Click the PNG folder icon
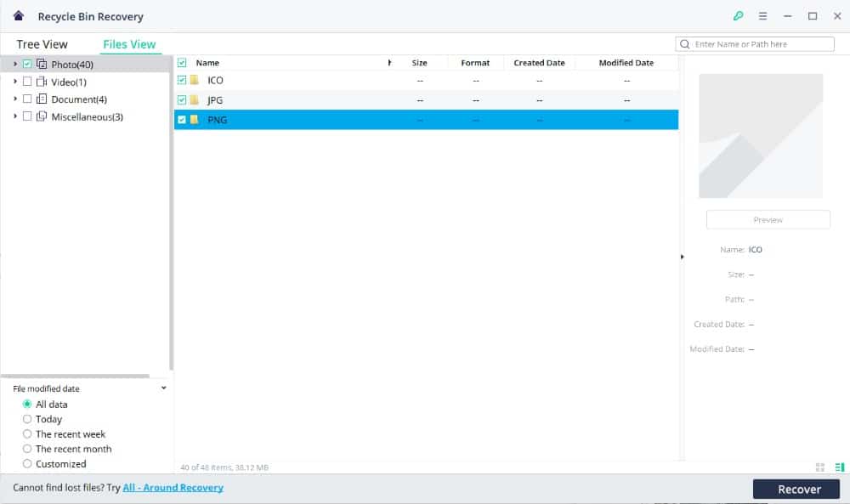 coord(194,120)
